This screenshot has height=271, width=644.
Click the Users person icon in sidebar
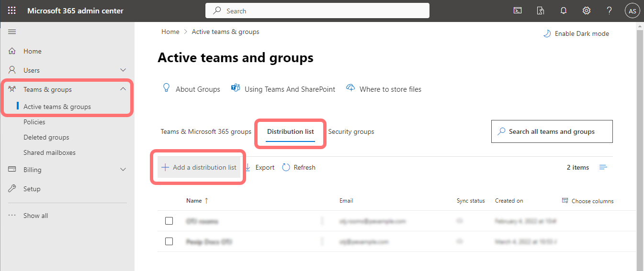point(12,70)
